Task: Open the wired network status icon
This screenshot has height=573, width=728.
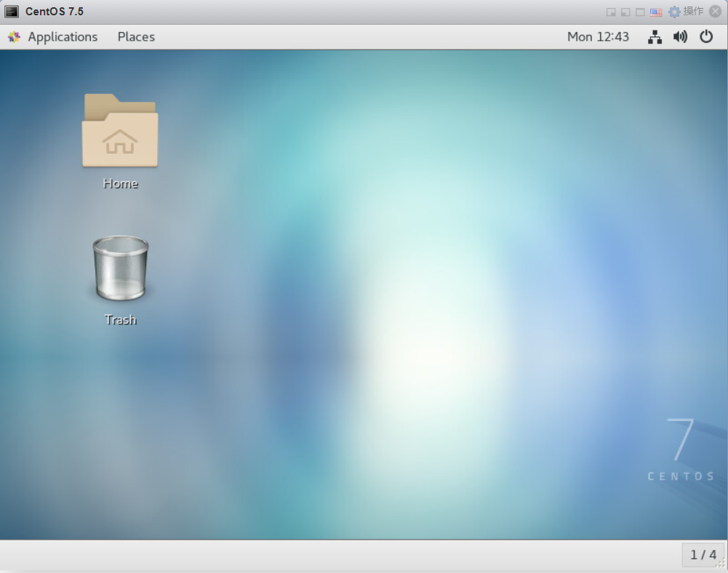Action: coord(655,36)
